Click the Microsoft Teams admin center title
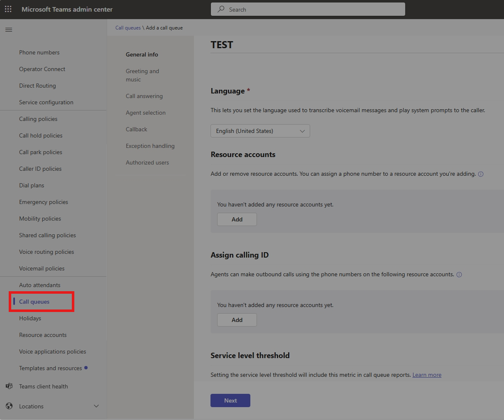504x420 pixels. click(x=67, y=9)
